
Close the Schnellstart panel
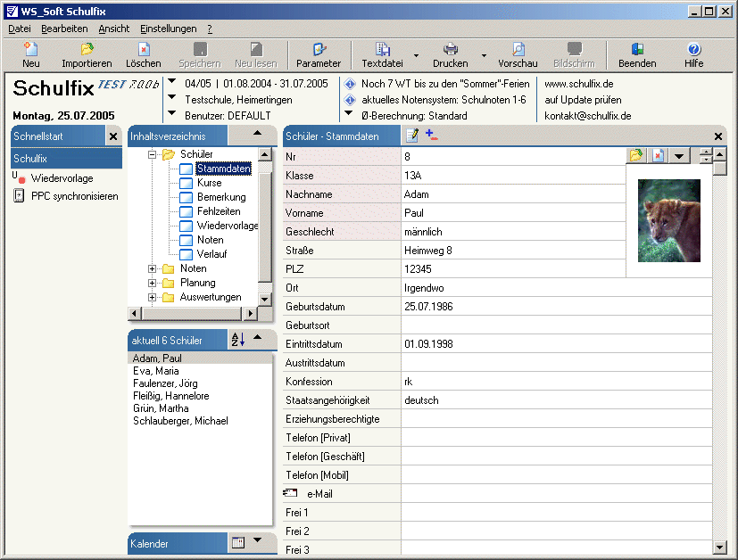[x=113, y=136]
